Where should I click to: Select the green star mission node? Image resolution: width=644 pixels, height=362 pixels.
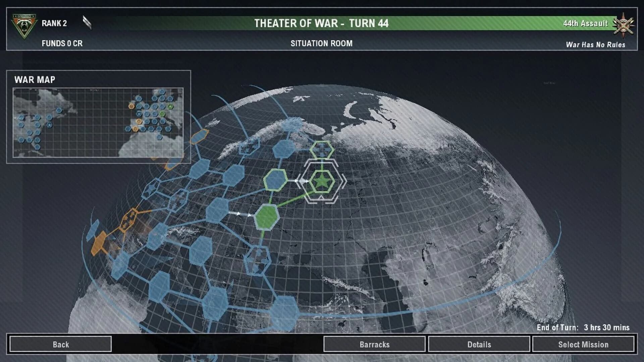[322, 181]
